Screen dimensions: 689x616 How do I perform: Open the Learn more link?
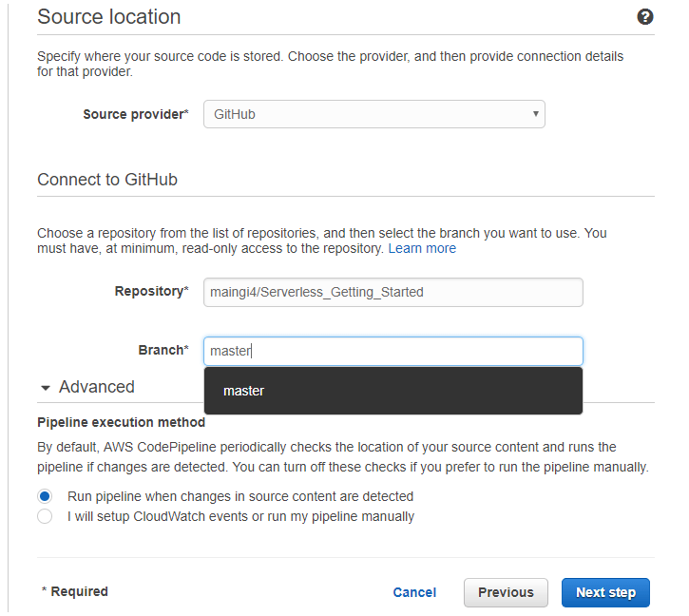(422, 249)
